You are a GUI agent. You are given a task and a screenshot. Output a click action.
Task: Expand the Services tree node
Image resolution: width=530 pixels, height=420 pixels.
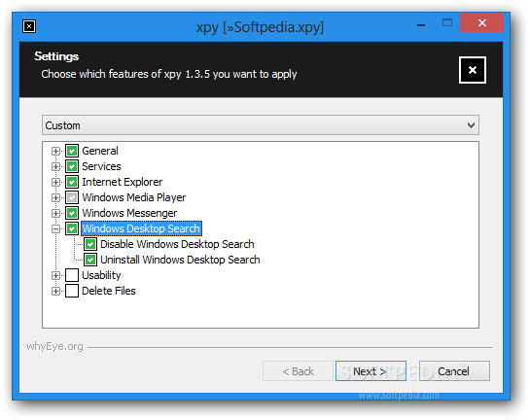tap(55, 166)
